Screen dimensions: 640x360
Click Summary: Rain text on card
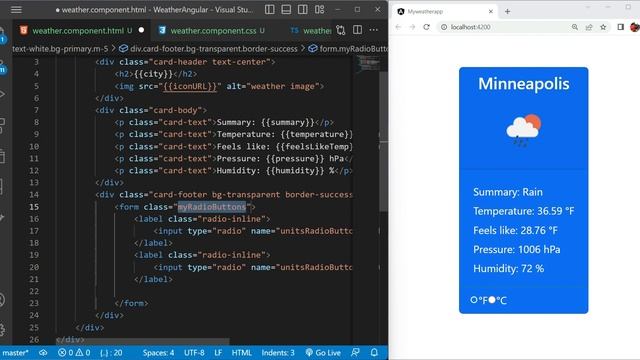click(x=508, y=192)
